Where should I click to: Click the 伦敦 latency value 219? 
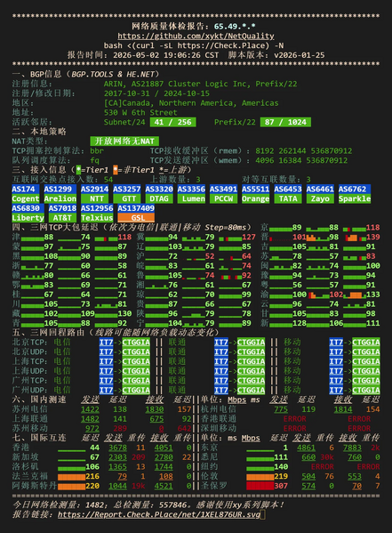click(x=281, y=476)
